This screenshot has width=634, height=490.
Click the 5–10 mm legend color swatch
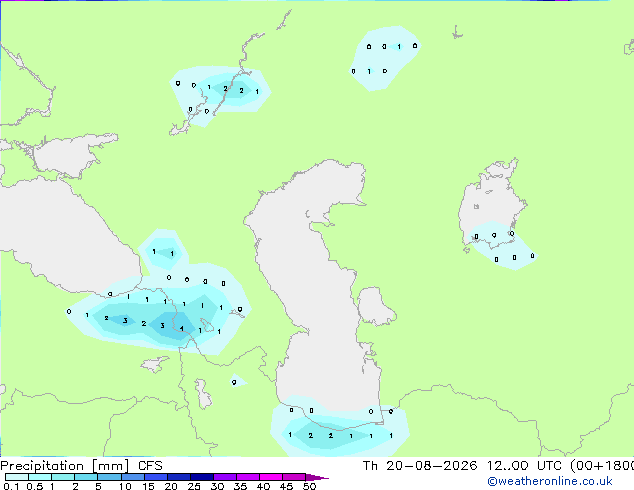[109, 477]
